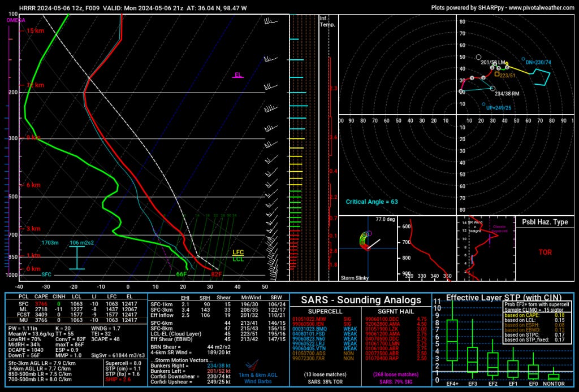Click the Storm Slinky panel label
This screenshot has width=579, height=392.
(355, 278)
